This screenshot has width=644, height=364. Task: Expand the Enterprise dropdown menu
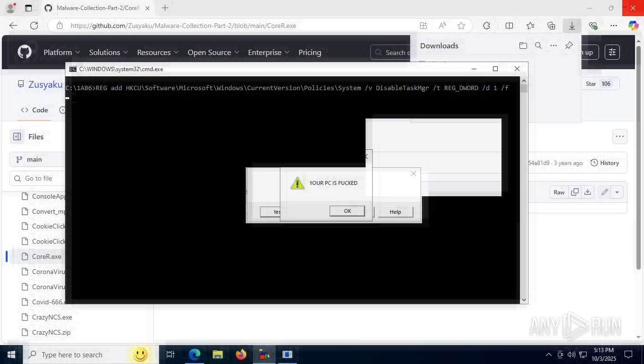269,52
